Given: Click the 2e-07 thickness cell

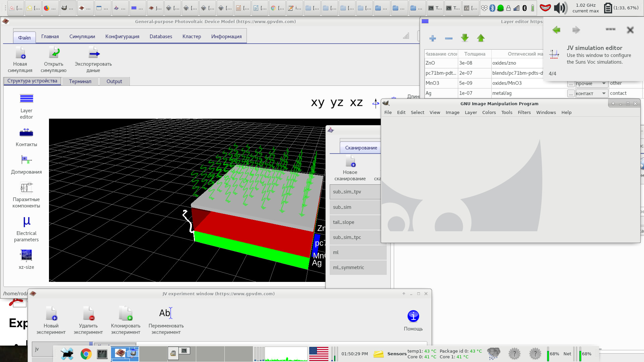Looking at the screenshot, I should coord(474,73).
